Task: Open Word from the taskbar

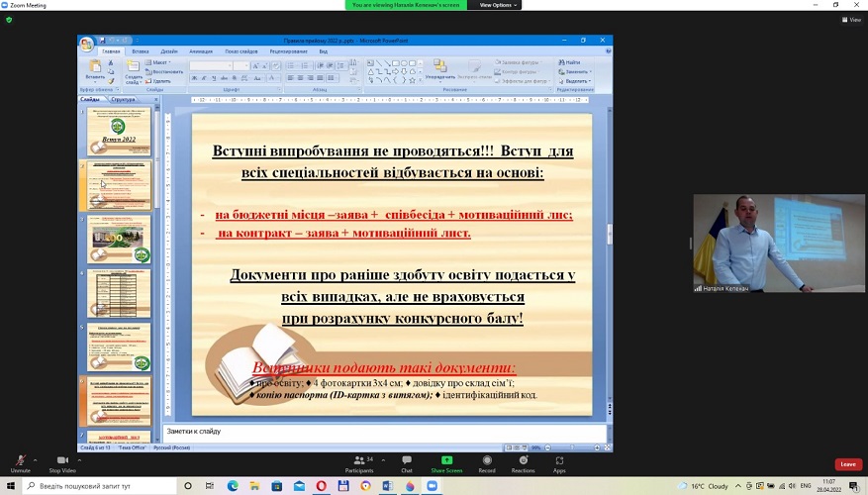Action: tap(388, 485)
